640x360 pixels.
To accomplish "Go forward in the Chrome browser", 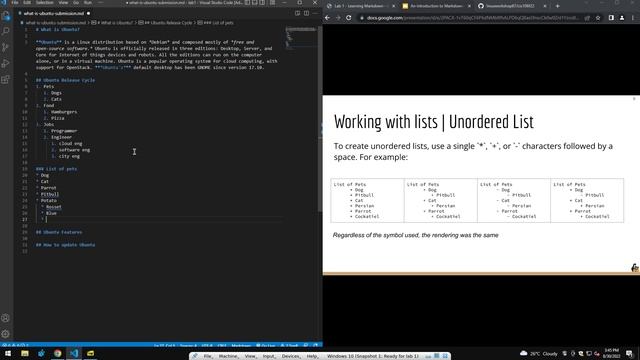I will pos(338,18).
